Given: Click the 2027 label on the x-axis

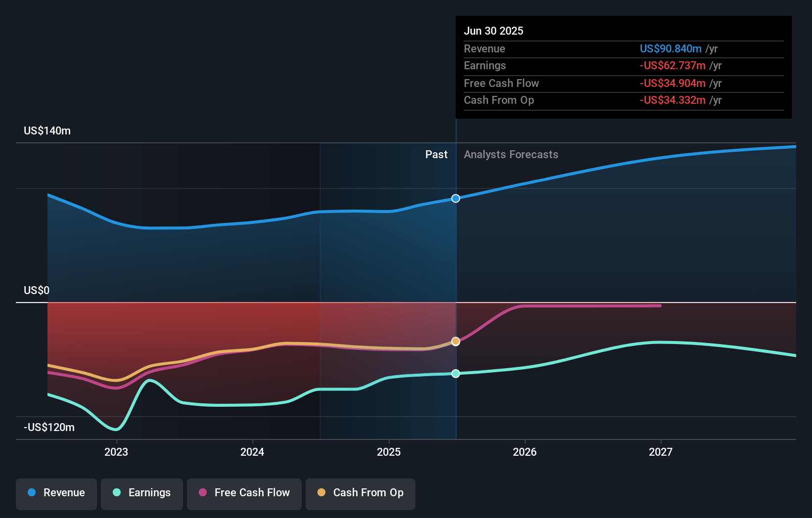Looking at the screenshot, I should pyautogui.click(x=662, y=452).
